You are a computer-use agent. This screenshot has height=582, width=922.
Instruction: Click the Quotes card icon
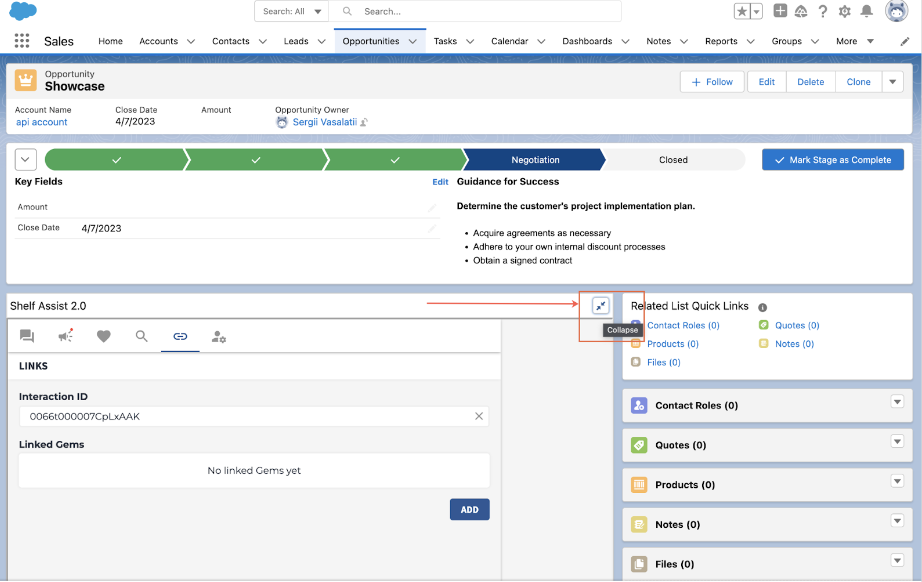pos(639,445)
